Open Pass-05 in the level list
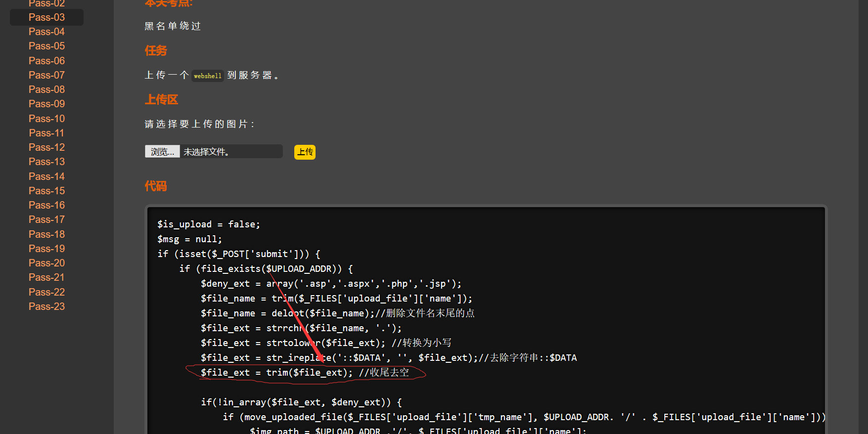The image size is (868, 434). tap(46, 46)
